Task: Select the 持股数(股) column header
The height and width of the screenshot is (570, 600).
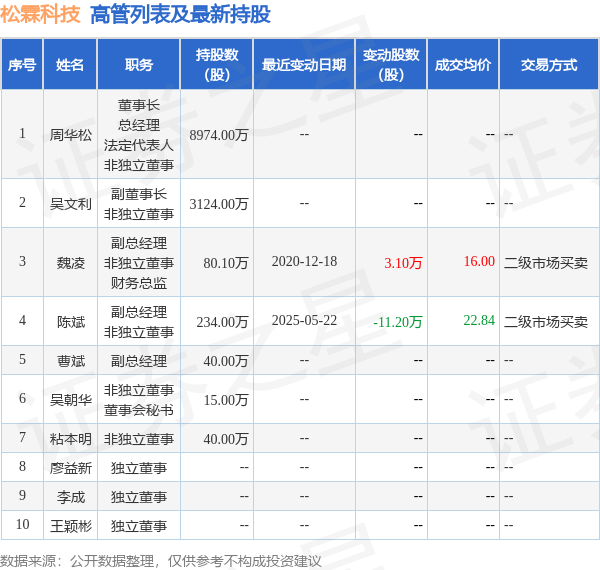Action: click(x=217, y=65)
